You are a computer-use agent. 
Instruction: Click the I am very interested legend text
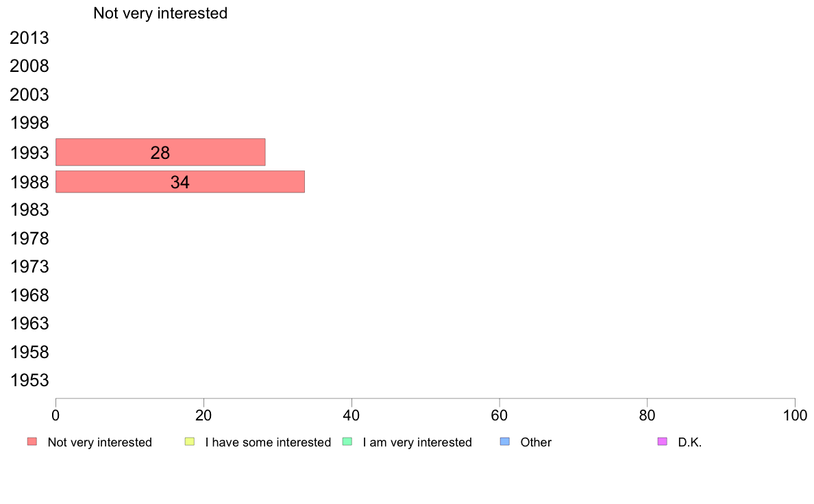(x=417, y=442)
